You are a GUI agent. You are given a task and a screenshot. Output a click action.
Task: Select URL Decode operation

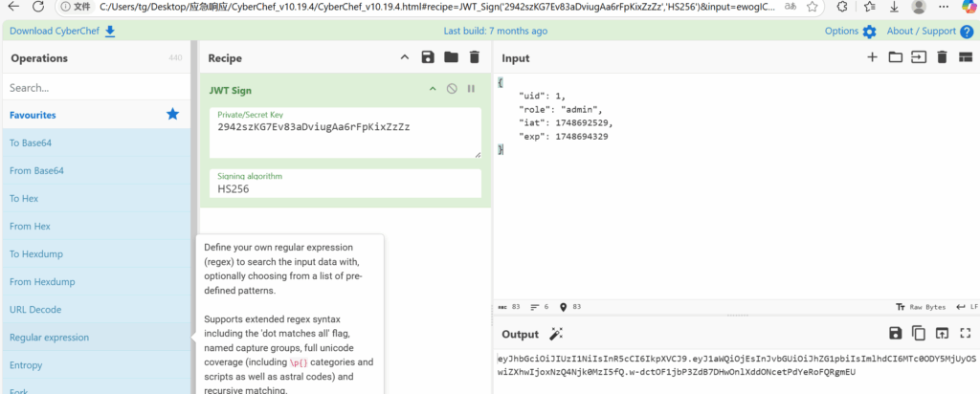97,310
